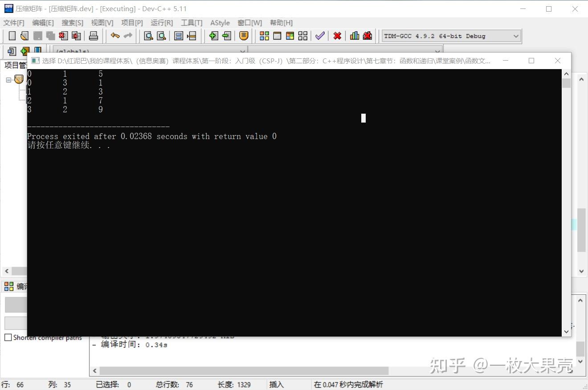This screenshot has width=588, height=390.
Task: Click console scrollbar up arrow
Action: click(x=566, y=74)
